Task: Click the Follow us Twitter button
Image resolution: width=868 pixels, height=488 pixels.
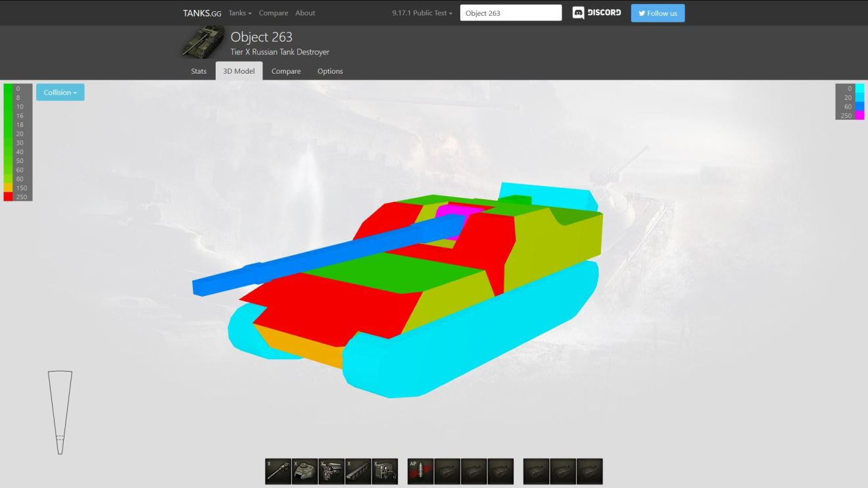Action: click(658, 13)
